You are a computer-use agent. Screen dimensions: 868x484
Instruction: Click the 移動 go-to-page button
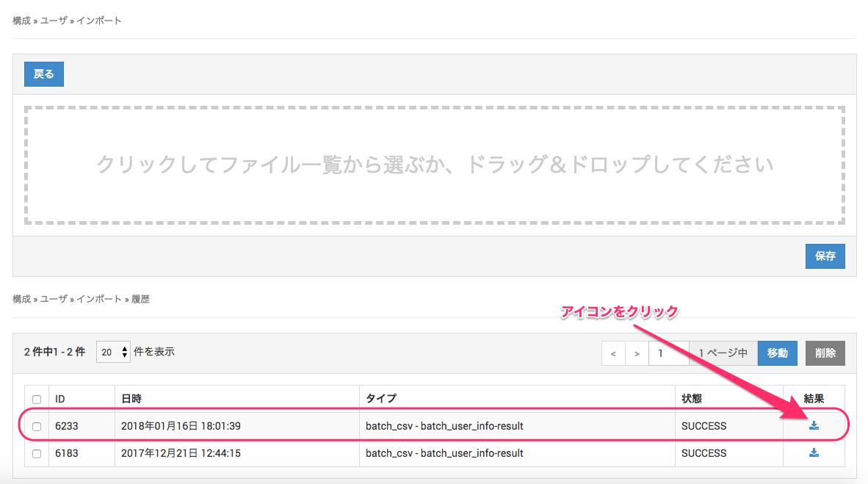(777, 353)
